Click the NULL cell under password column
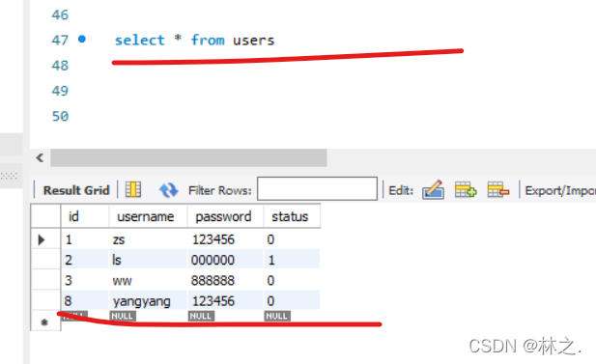The height and width of the screenshot is (364, 596). 201,316
